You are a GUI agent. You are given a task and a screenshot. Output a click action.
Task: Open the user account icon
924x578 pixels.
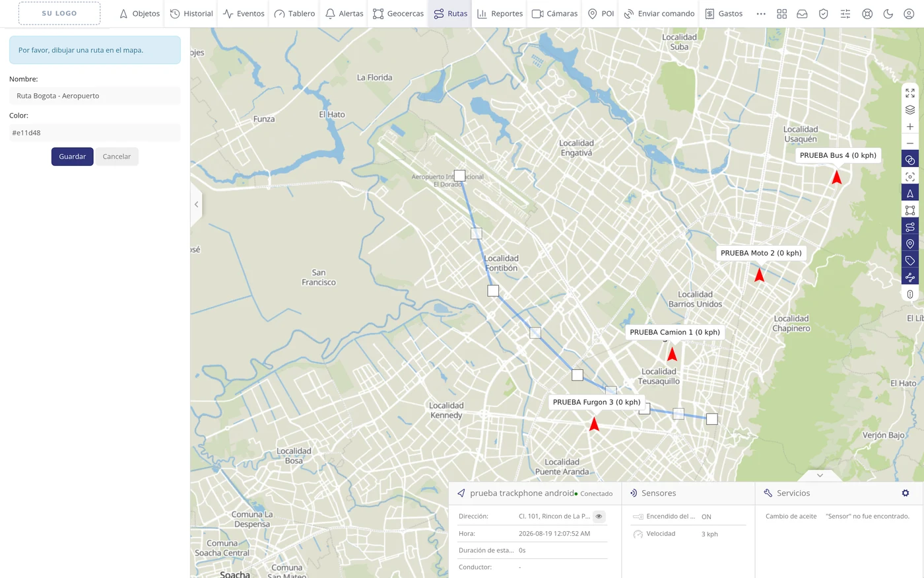pyautogui.click(x=909, y=13)
